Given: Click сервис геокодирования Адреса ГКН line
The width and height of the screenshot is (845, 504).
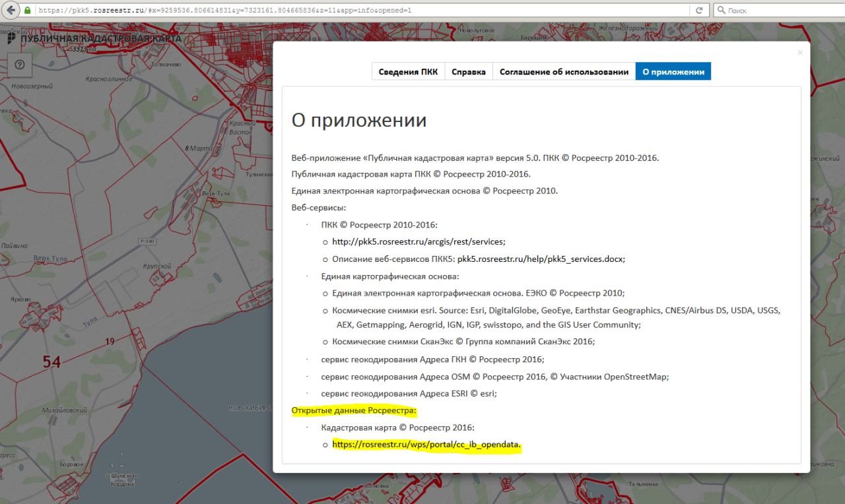Looking at the screenshot, I should pos(432,360).
